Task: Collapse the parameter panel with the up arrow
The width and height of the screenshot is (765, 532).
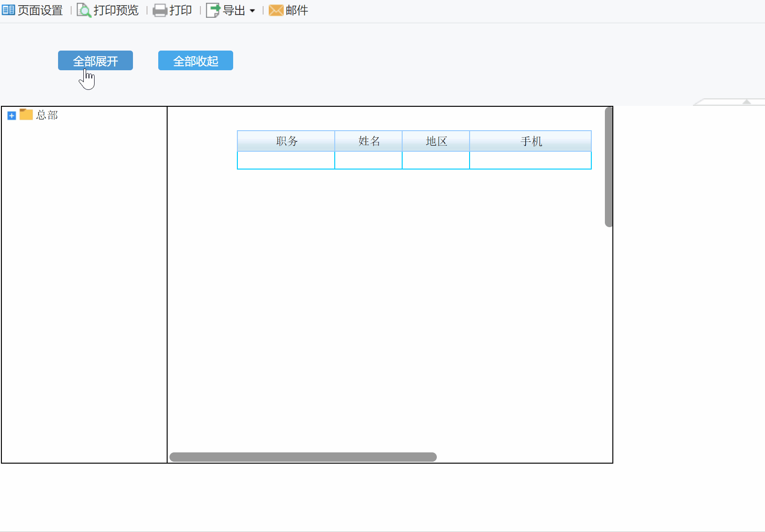Action: [x=747, y=102]
